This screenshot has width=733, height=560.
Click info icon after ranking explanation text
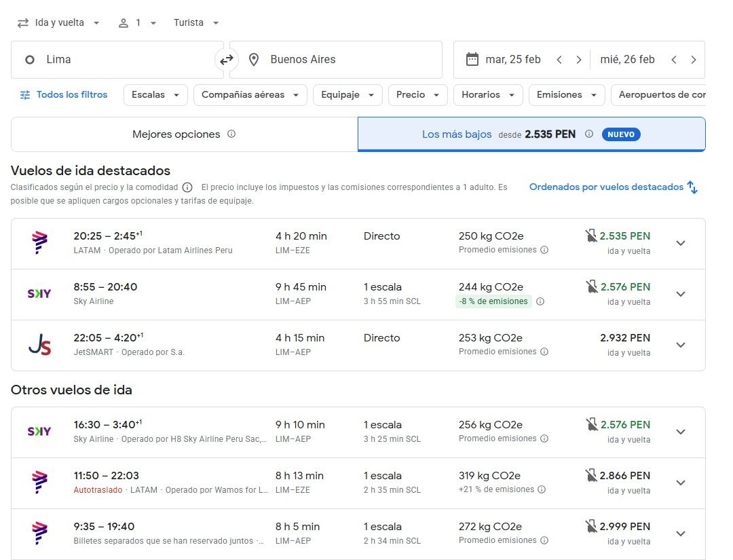click(x=187, y=187)
